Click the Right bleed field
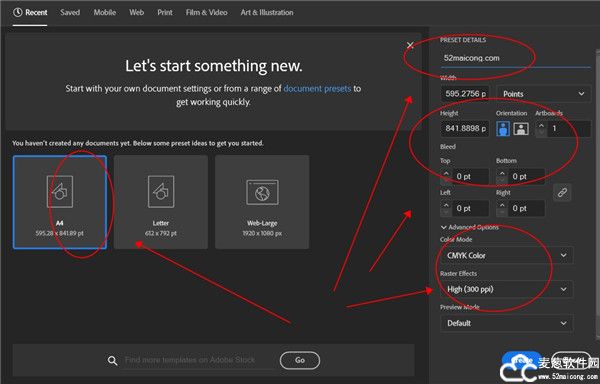 (527, 208)
